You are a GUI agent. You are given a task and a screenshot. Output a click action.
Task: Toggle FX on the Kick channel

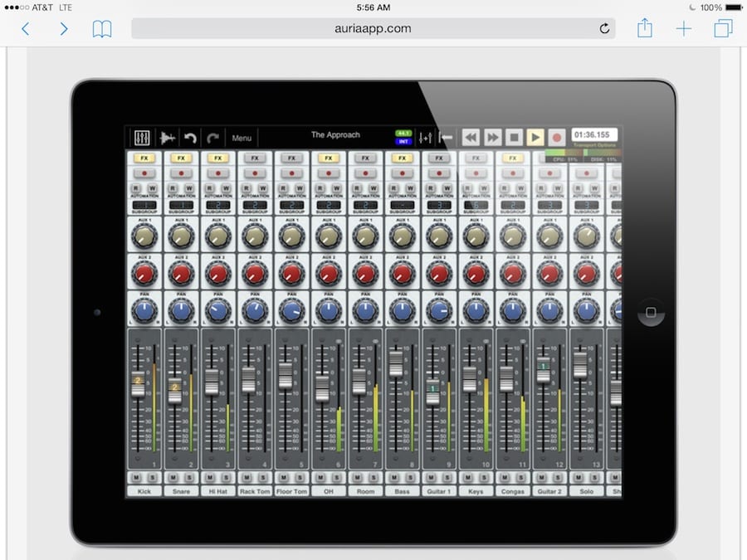click(x=144, y=158)
